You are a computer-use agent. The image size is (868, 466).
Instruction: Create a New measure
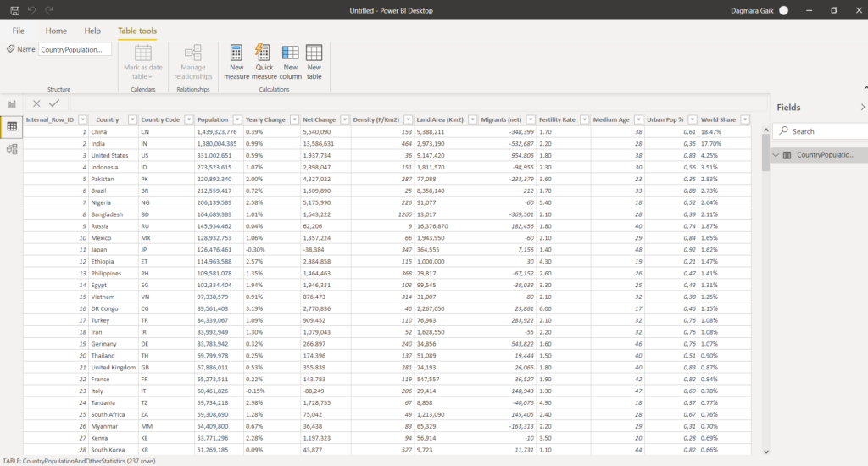coord(236,62)
